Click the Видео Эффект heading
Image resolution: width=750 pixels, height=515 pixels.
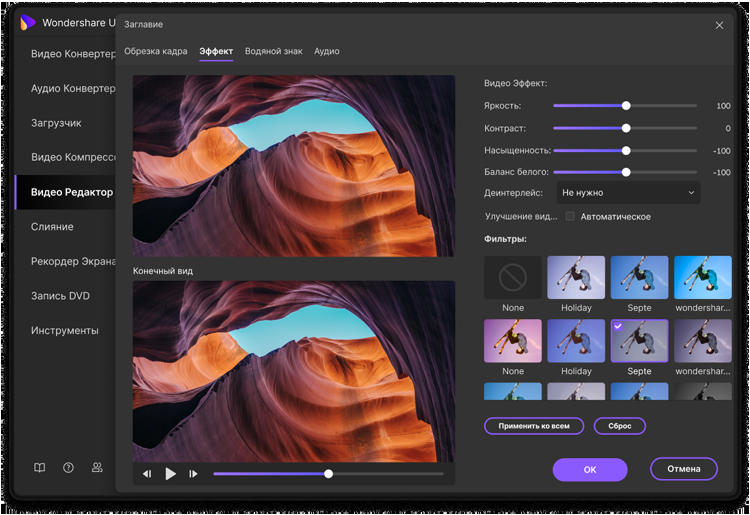point(516,83)
